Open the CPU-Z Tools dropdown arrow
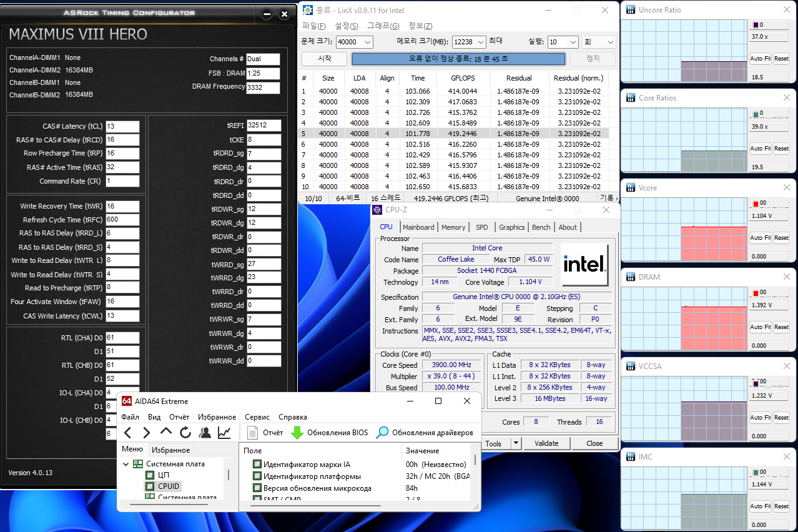The height and width of the screenshot is (532, 798). [516, 443]
